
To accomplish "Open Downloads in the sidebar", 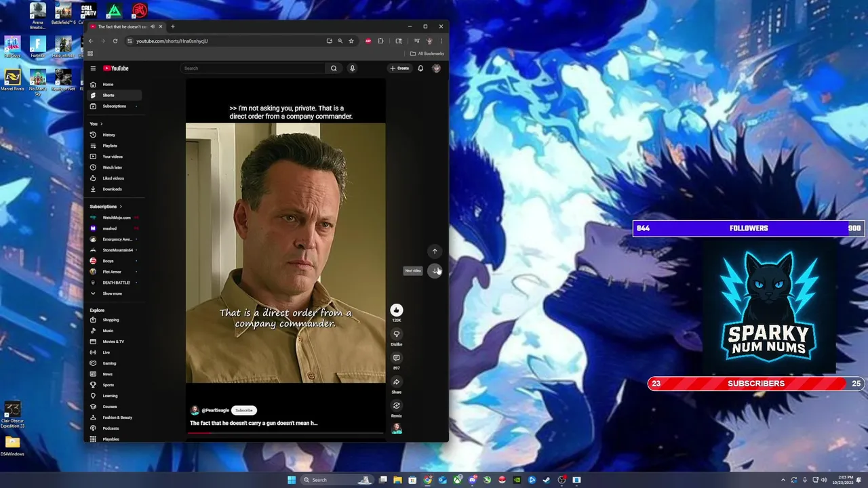I will (113, 189).
